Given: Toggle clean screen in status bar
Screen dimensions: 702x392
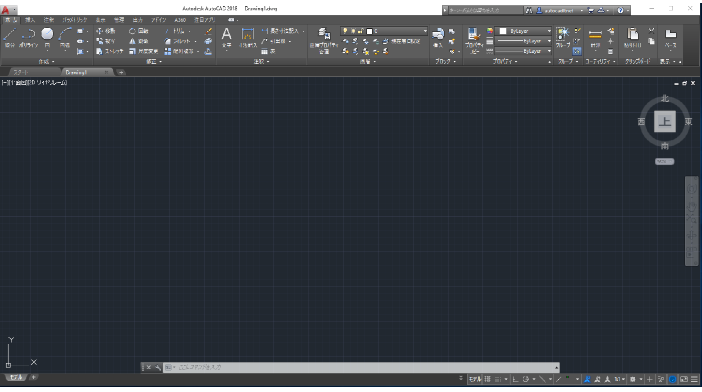Looking at the screenshot, I should (x=684, y=379).
